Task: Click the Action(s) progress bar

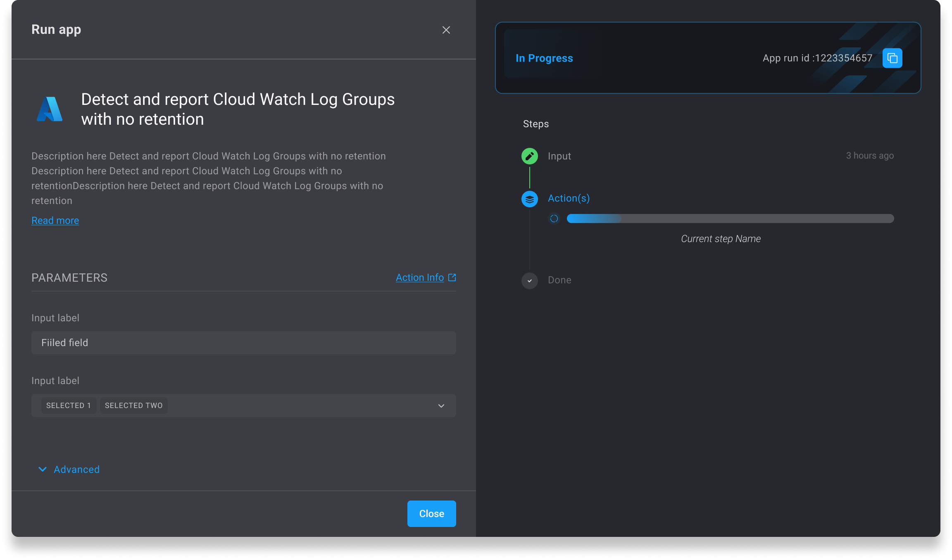Action: tap(730, 218)
